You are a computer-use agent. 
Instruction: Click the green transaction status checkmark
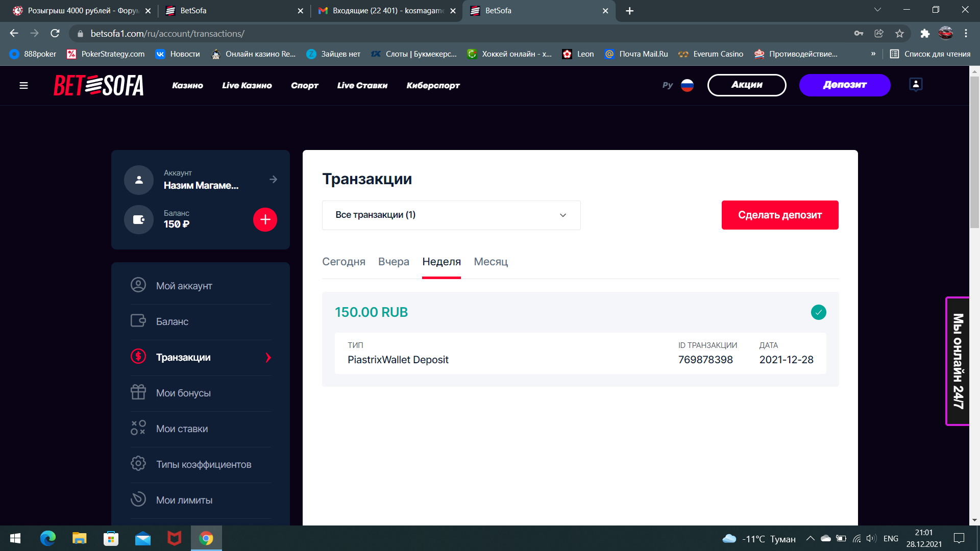pos(818,312)
